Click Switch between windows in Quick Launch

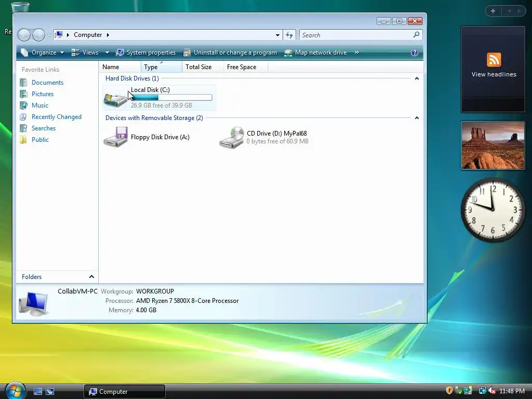click(50, 392)
